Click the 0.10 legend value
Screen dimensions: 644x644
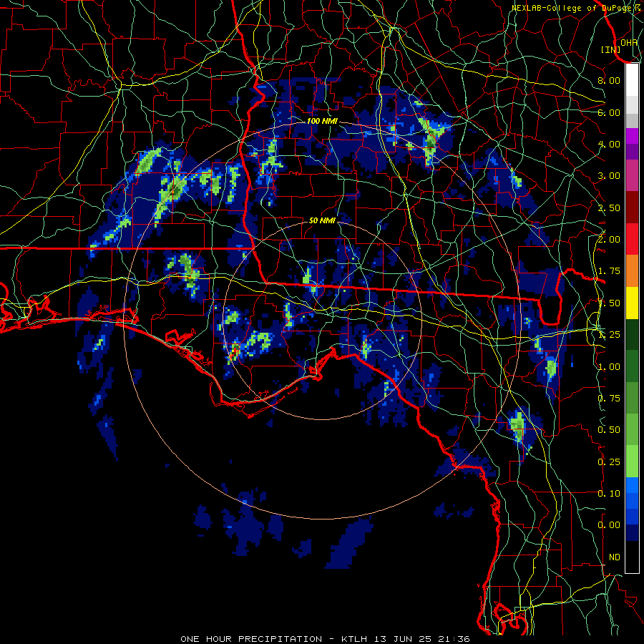[x=609, y=494]
